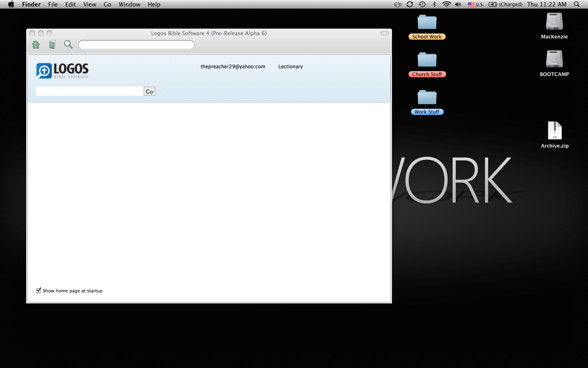Click the volume menu bar icon

pyautogui.click(x=458, y=4)
